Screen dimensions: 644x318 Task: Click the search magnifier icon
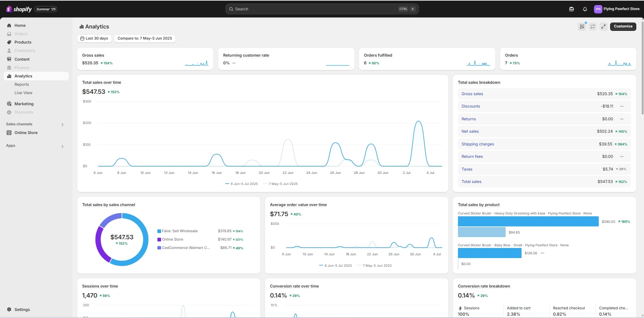pos(231,9)
